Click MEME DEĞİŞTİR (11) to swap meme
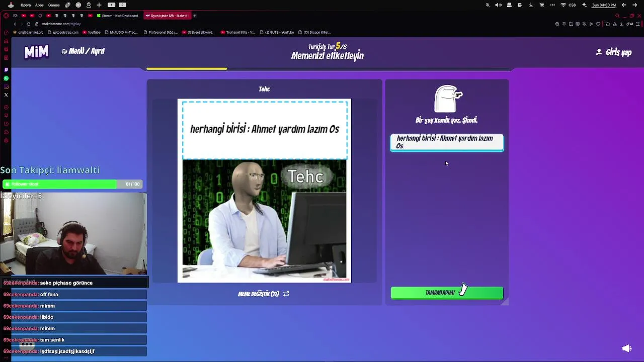This screenshot has width=644, height=362. pyautogui.click(x=264, y=294)
